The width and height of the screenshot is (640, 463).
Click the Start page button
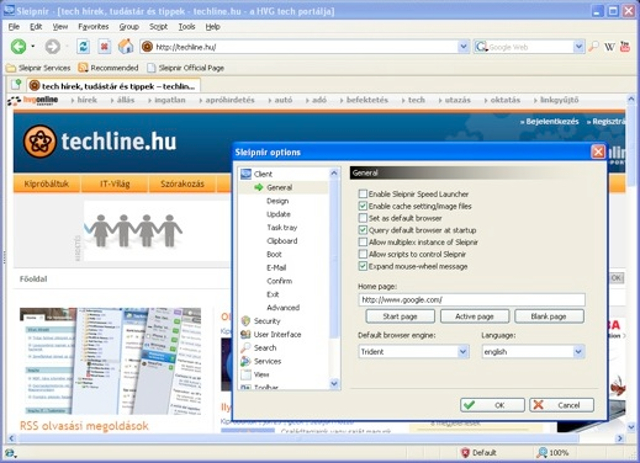tap(400, 316)
